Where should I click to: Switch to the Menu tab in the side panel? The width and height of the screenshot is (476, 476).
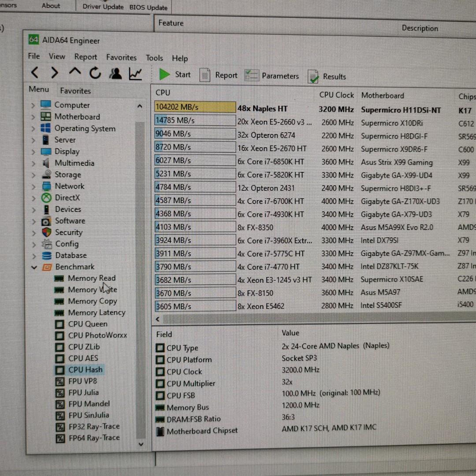[x=38, y=89]
